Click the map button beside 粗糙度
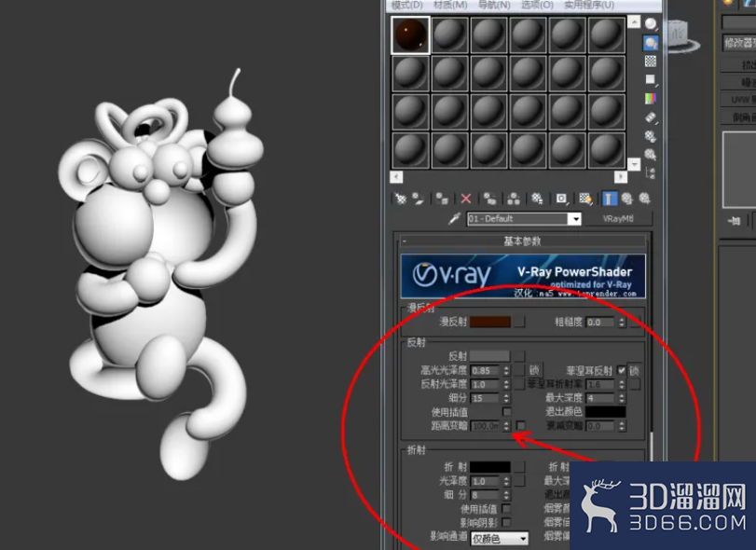The width and height of the screenshot is (756, 550). coord(635,322)
